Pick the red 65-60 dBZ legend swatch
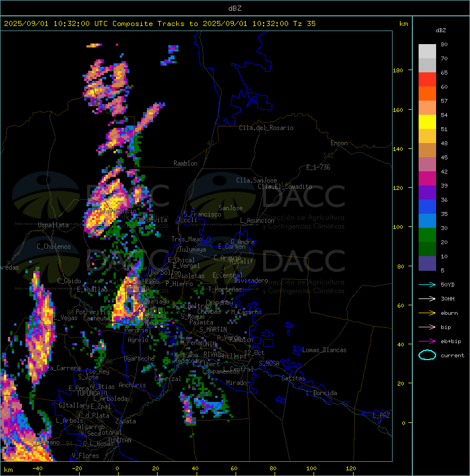 [x=427, y=80]
